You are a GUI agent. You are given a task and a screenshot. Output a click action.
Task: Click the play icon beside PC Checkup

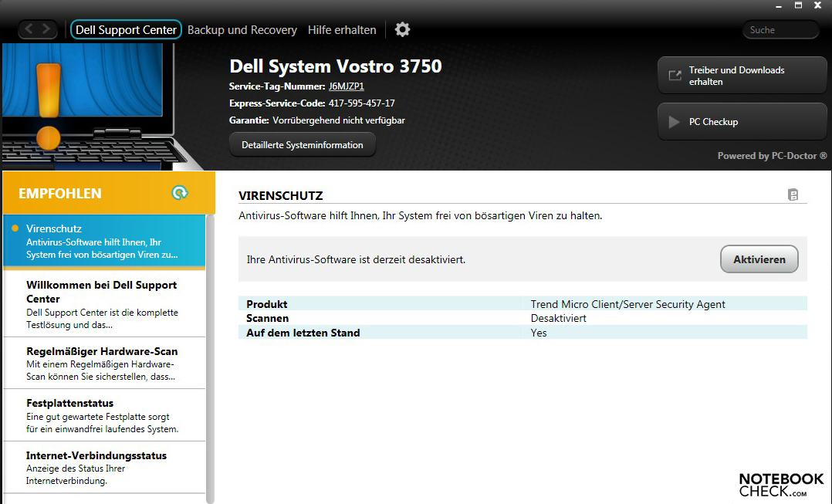click(674, 122)
